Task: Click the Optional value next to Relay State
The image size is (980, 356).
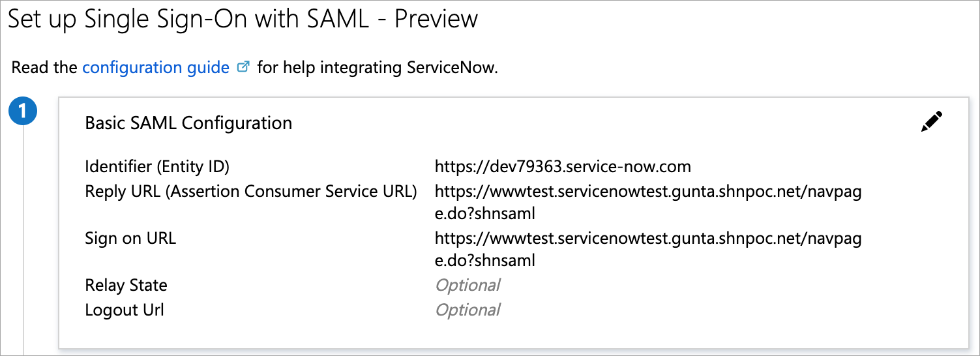Action: tap(468, 285)
